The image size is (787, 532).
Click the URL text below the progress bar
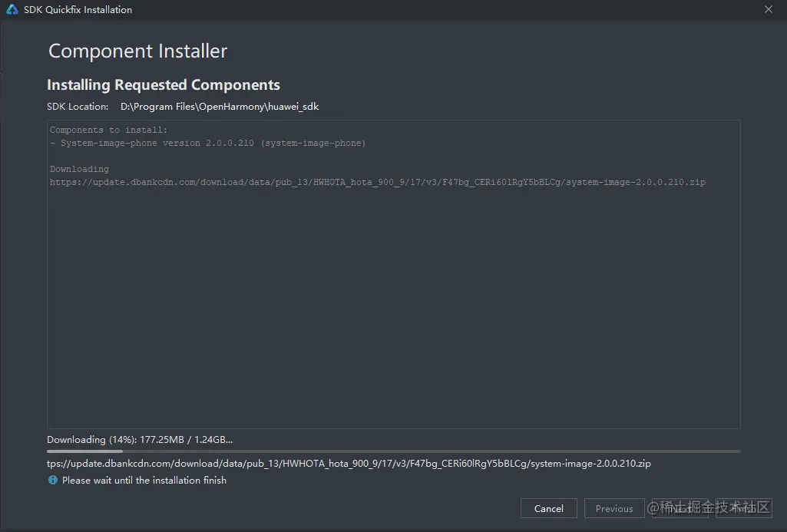click(x=349, y=464)
